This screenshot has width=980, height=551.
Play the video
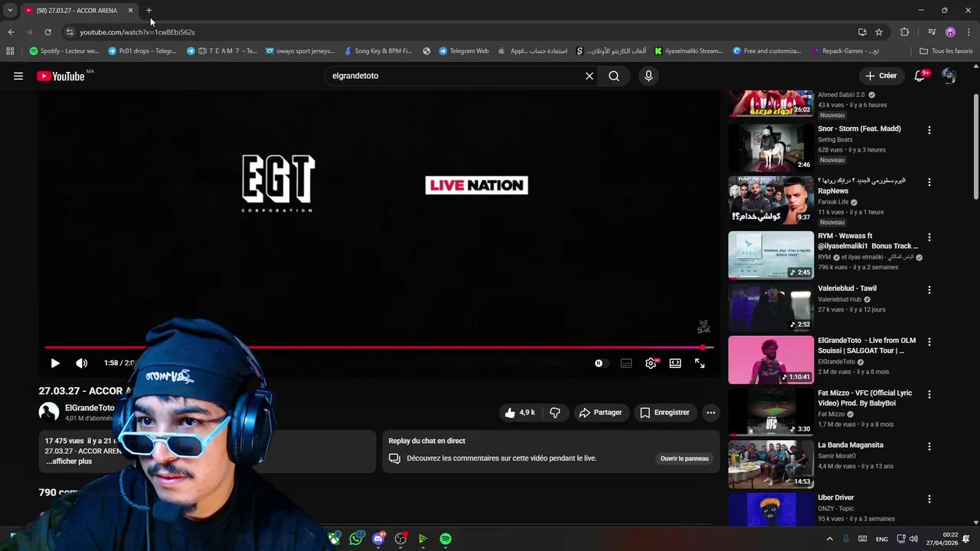(x=55, y=364)
